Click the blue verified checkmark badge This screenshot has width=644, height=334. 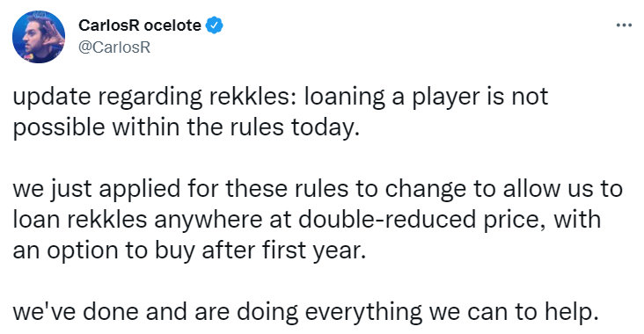[214, 25]
